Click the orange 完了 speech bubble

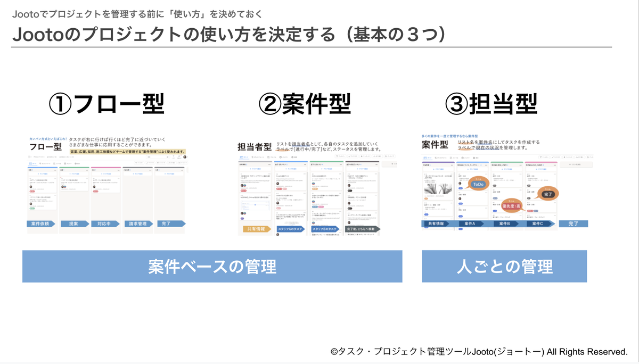pos(548,194)
